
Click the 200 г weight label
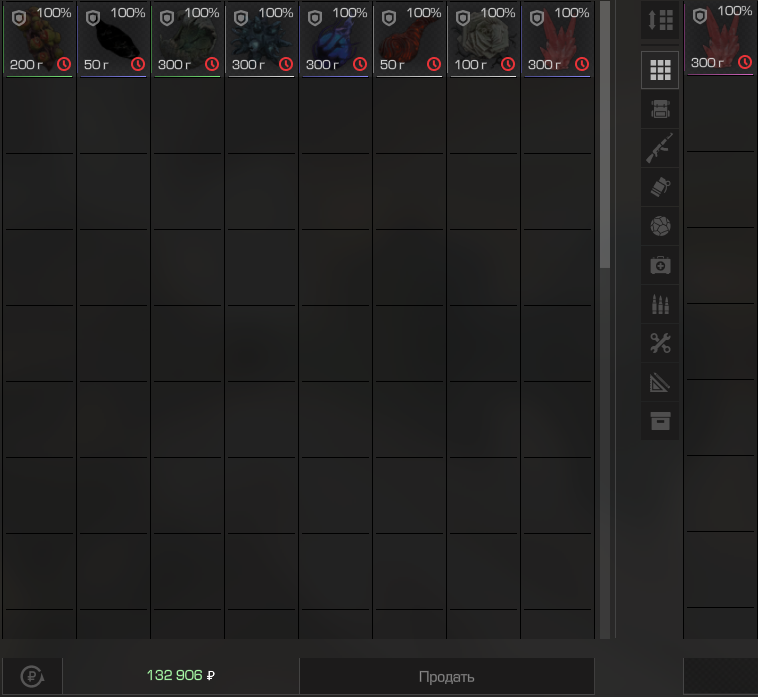pyautogui.click(x=27, y=64)
